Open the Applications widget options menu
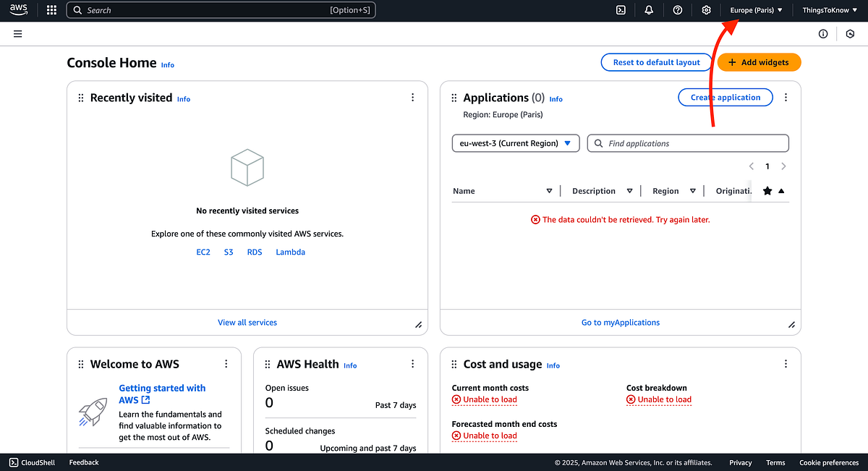The width and height of the screenshot is (868, 471). pos(786,96)
